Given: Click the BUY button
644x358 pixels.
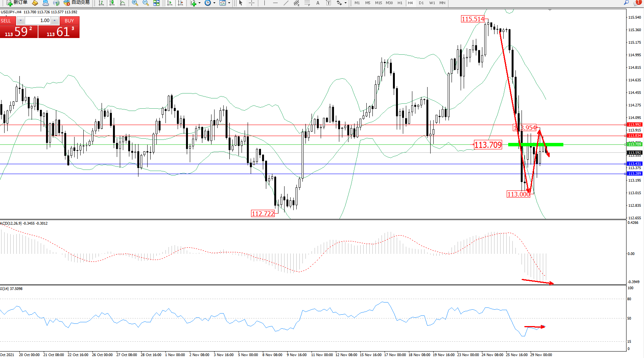Looking at the screenshot, I should tap(69, 21).
